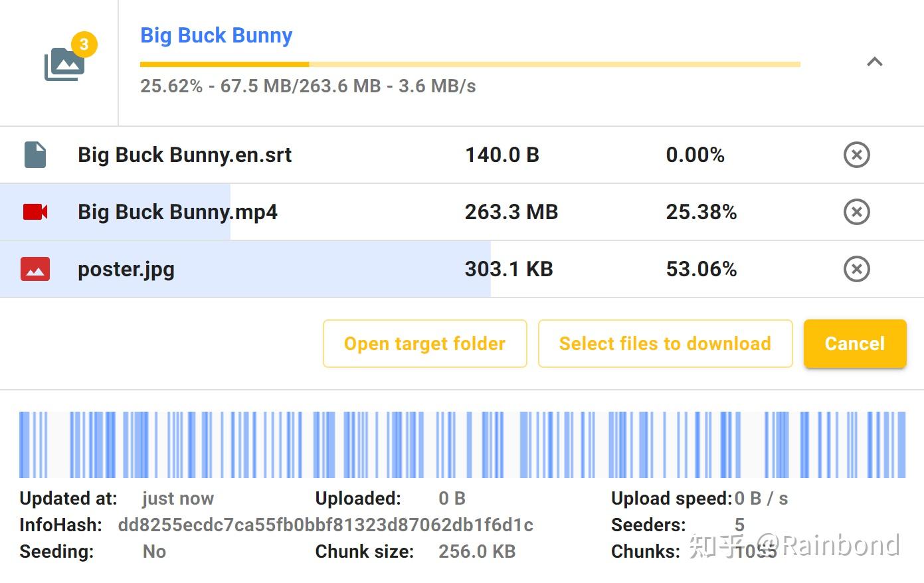Click the yellow file count badge

point(84,44)
